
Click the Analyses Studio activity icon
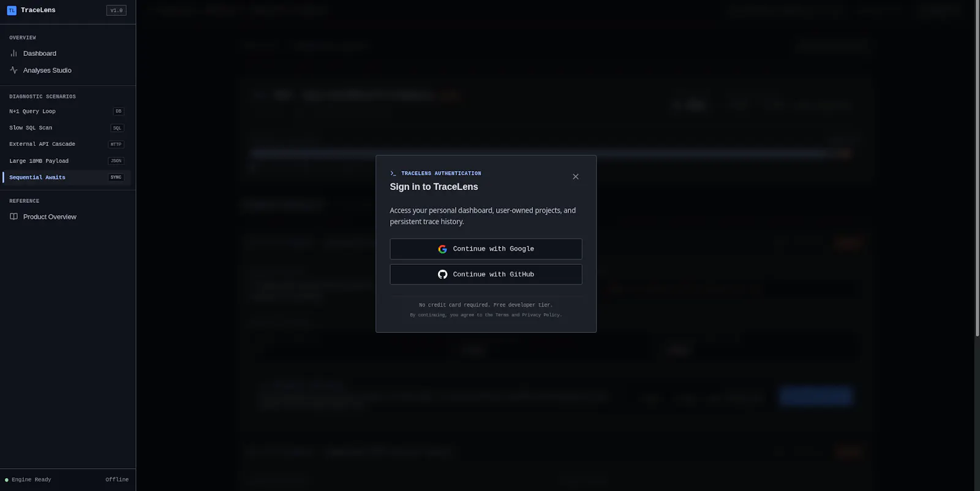click(x=13, y=70)
